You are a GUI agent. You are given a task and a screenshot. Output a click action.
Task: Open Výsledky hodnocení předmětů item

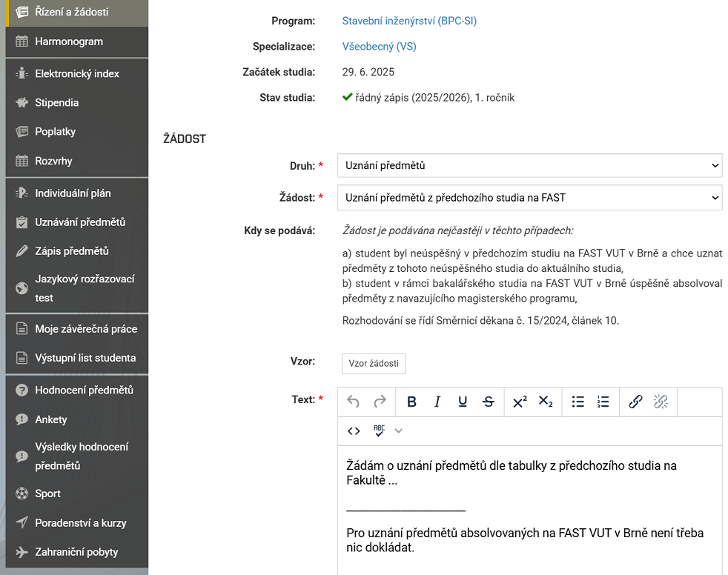(x=77, y=456)
